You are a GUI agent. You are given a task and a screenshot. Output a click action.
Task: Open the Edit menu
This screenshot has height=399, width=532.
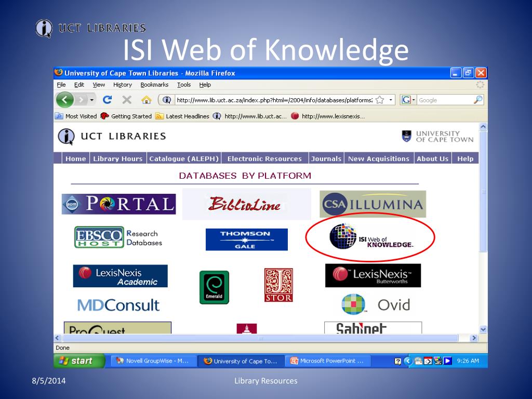(79, 85)
